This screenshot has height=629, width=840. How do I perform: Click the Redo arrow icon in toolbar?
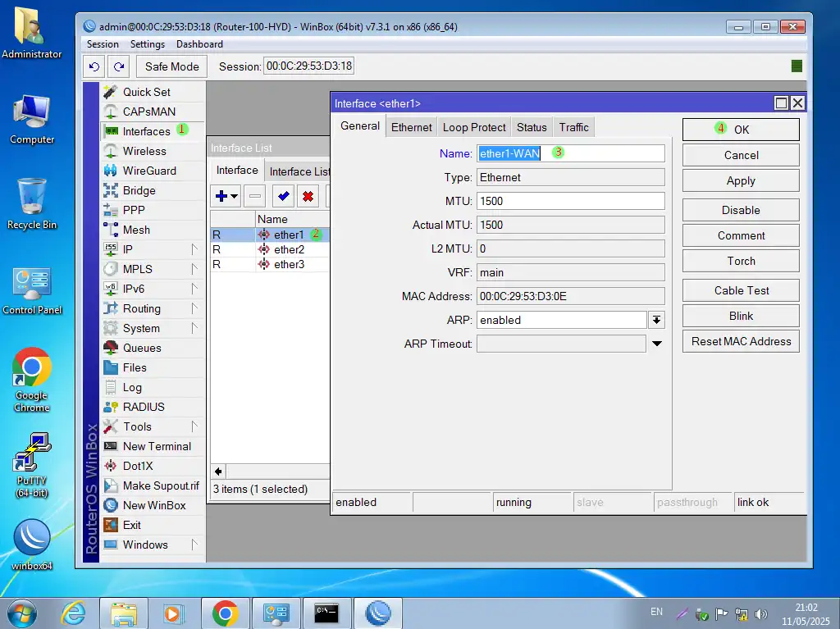coord(120,66)
